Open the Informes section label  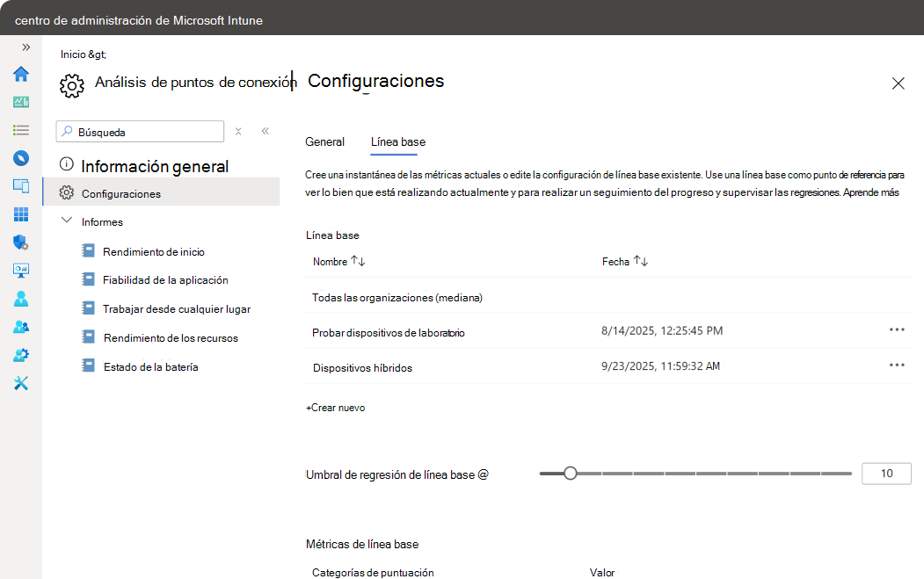tap(102, 222)
